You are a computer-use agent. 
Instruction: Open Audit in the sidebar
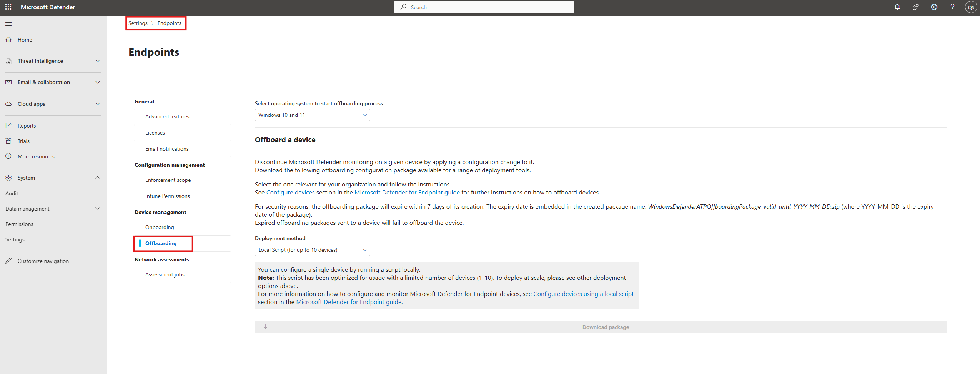(x=12, y=193)
